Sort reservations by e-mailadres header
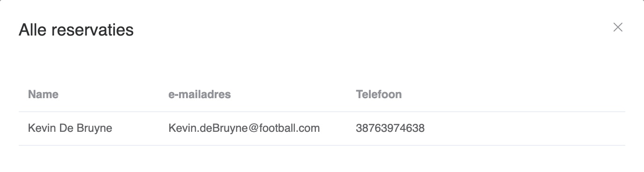 point(200,94)
